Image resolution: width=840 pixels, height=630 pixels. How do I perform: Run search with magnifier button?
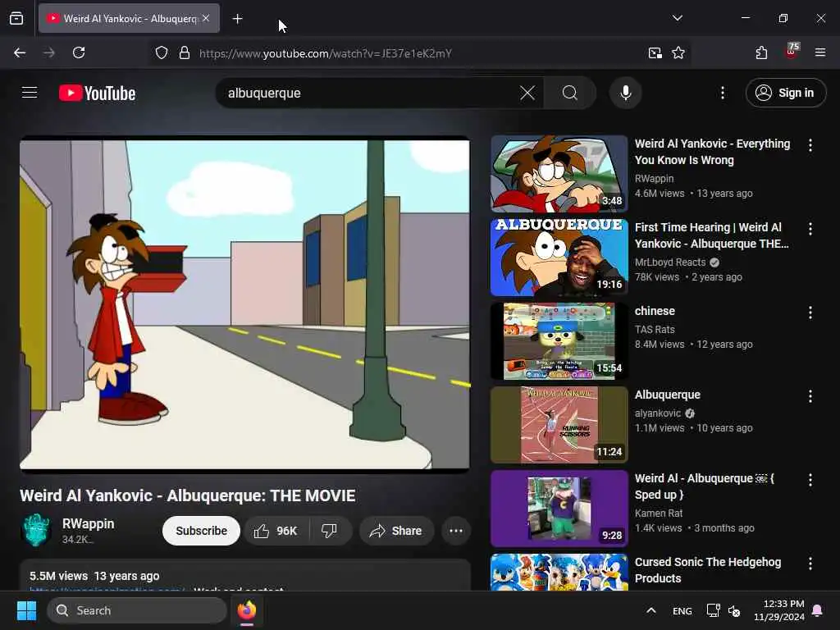[x=570, y=93]
